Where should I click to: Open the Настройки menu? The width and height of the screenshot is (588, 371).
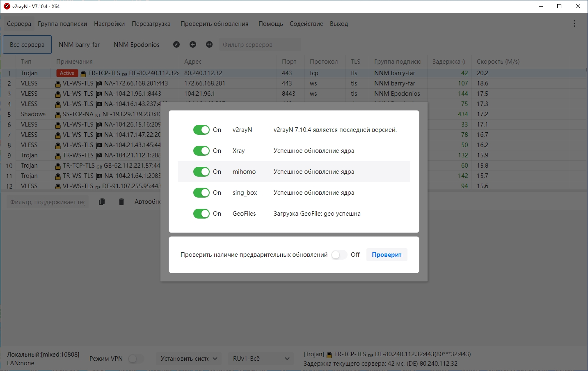click(109, 24)
